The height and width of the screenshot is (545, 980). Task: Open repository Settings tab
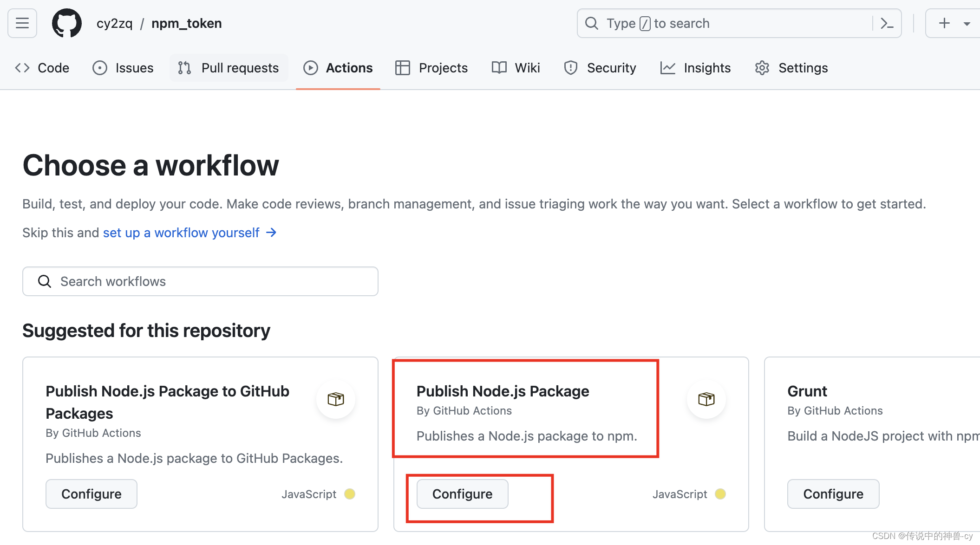[x=791, y=68]
